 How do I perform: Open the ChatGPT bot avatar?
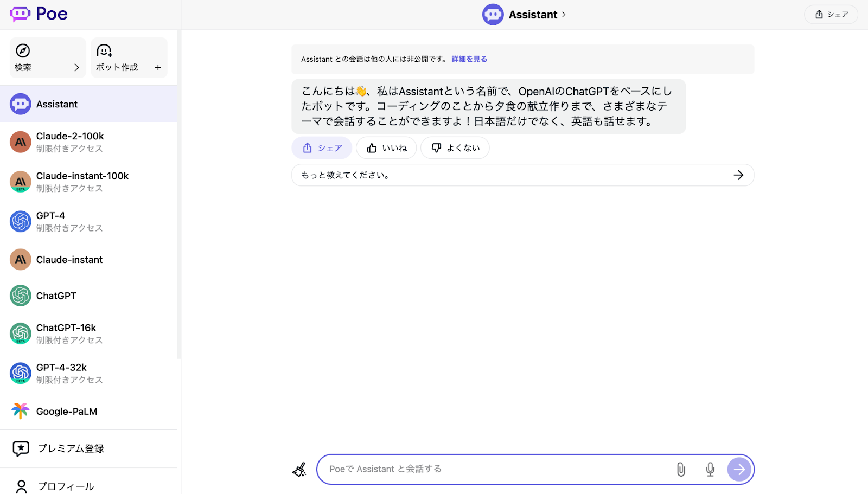pyautogui.click(x=21, y=296)
